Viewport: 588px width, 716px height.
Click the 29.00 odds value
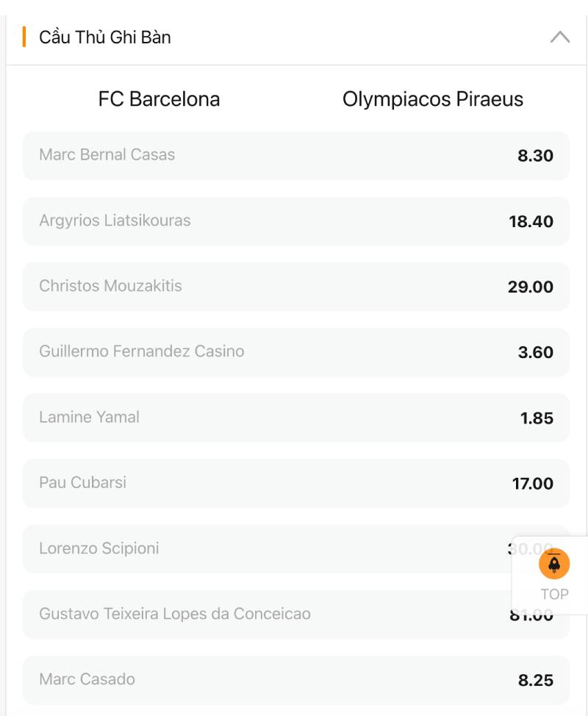530,287
